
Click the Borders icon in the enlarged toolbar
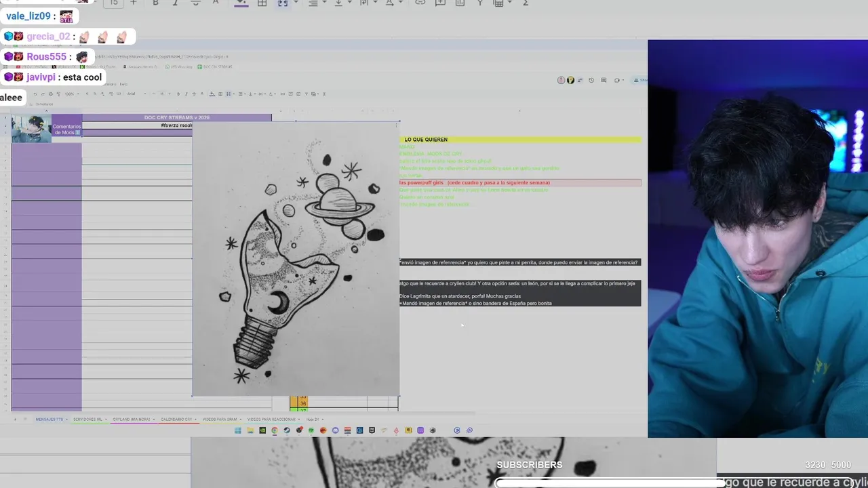pos(262,3)
